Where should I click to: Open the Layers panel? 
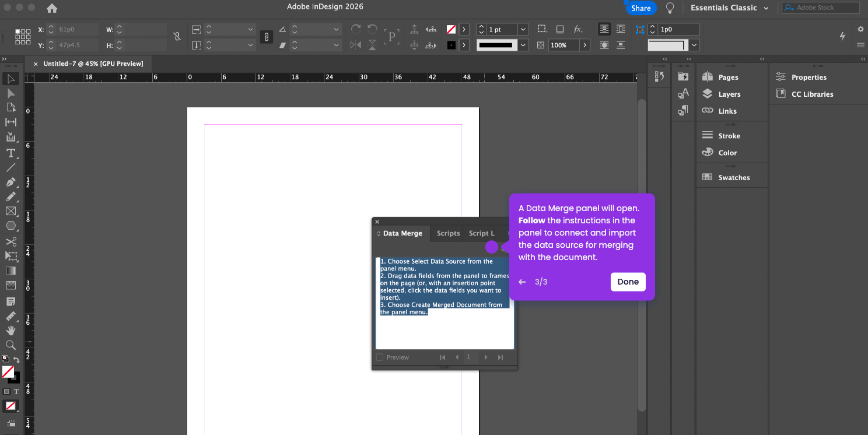click(722, 94)
